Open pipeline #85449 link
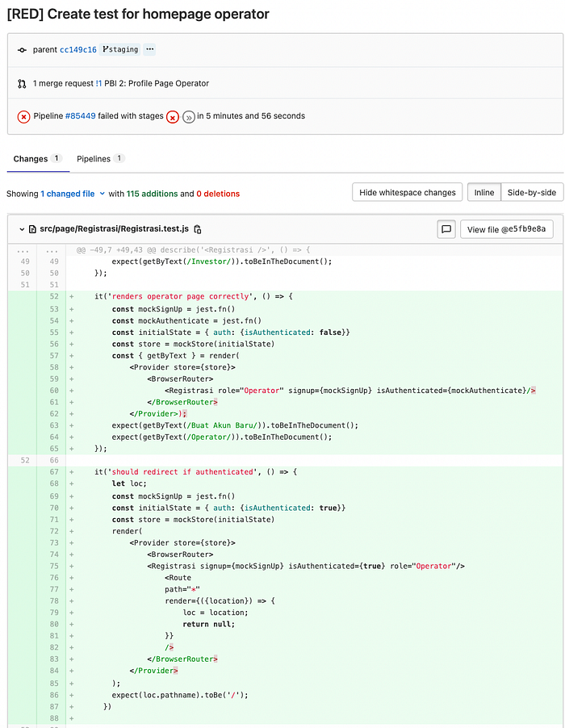Viewport: 565px width, 728px height. [81, 116]
